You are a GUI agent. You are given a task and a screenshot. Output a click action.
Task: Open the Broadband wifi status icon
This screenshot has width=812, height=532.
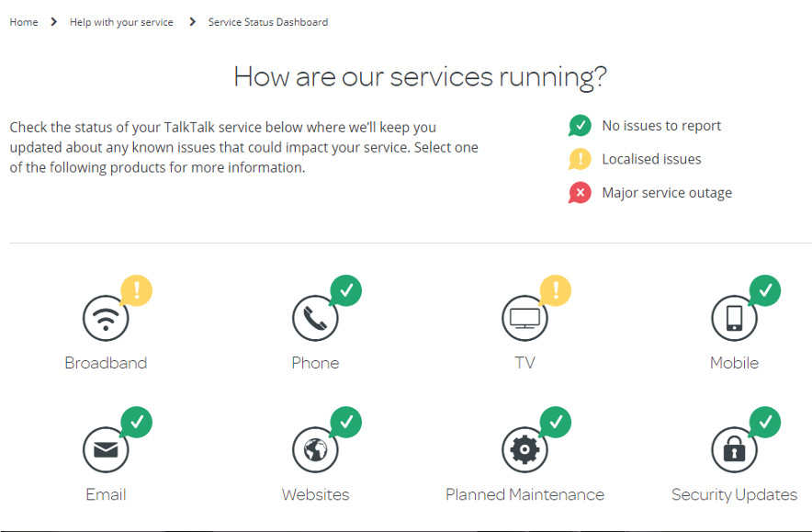point(106,318)
